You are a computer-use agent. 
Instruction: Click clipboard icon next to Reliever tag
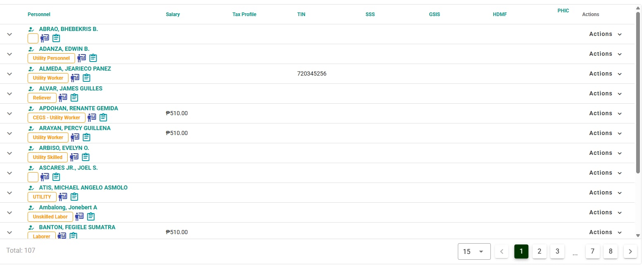pyautogui.click(x=74, y=98)
